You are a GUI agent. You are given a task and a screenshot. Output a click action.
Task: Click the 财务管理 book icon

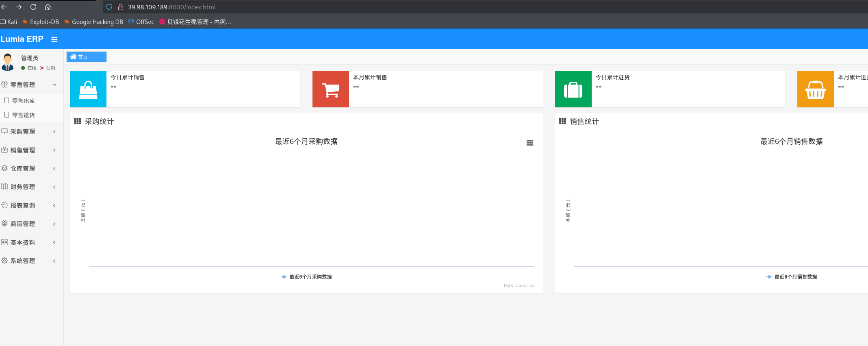tap(4, 187)
